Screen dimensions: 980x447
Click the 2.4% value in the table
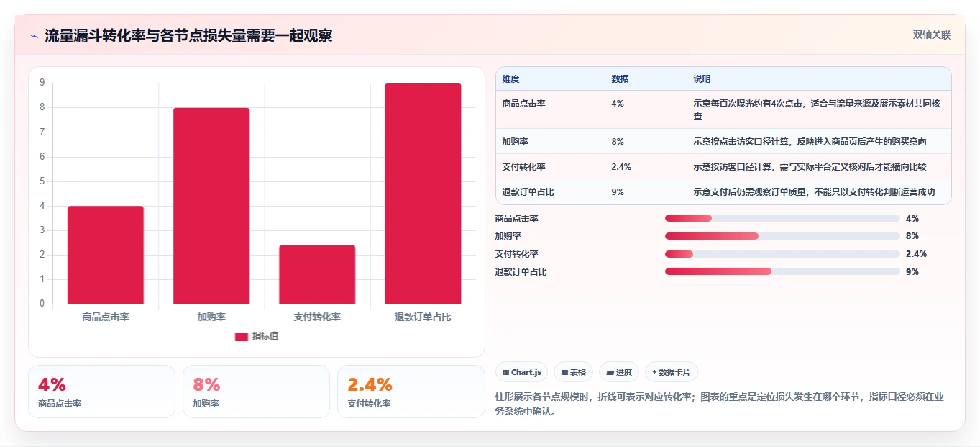621,166
